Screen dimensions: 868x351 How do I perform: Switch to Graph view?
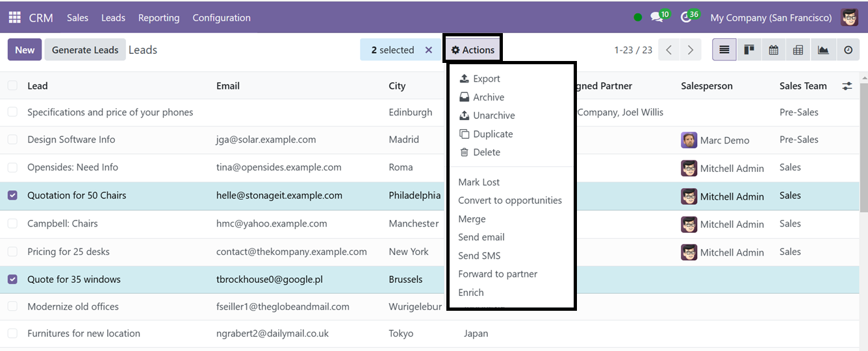point(823,50)
